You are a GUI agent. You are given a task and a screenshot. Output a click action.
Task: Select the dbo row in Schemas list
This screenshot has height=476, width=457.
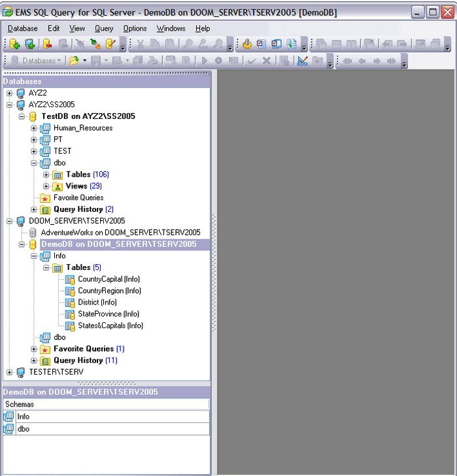(106, 429)
